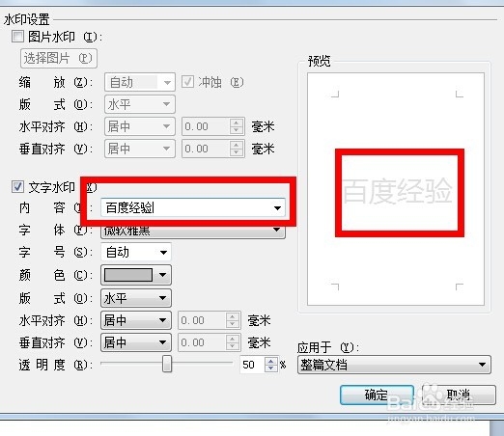This screenshot has width=504, height=436.
Task: Click picture 垂直对齐 offset field 0.00
Action: click(x=206, y=149)
